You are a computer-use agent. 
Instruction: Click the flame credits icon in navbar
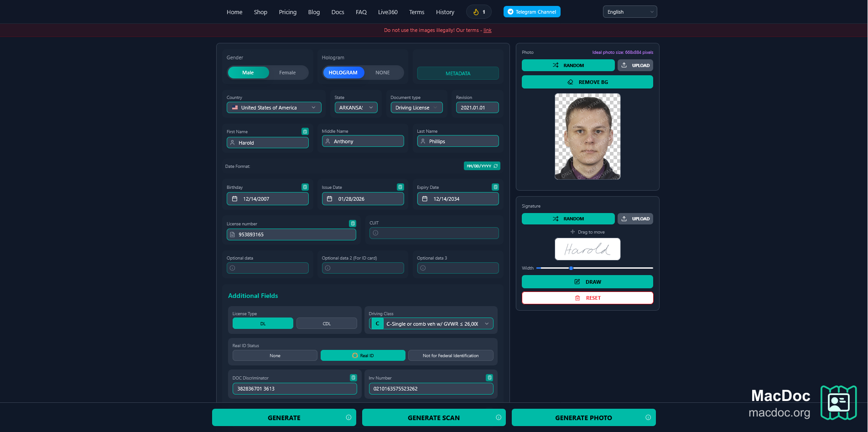(476, 12)
